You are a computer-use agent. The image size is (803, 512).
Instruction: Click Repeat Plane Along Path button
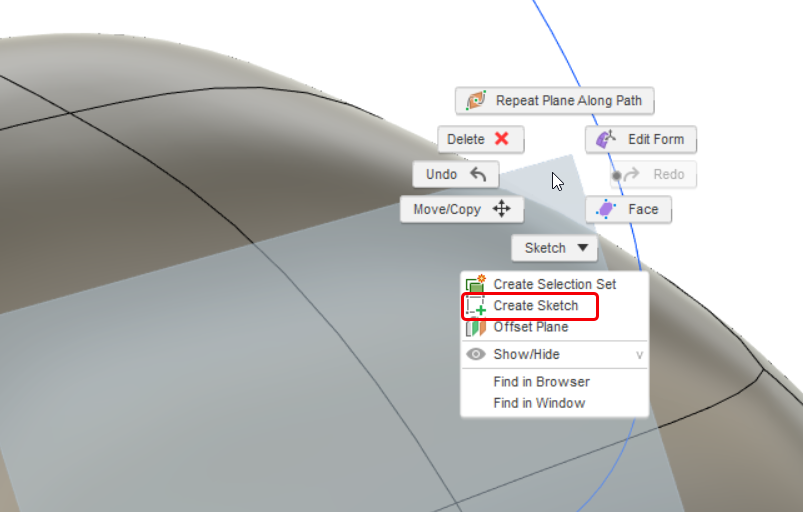[x=554, y=101]
